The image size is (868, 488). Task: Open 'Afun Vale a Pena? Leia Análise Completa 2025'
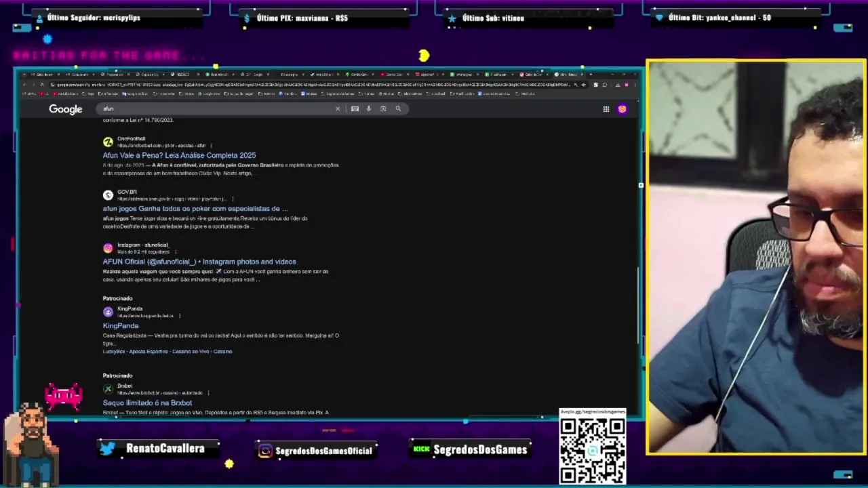click(179, 155)
